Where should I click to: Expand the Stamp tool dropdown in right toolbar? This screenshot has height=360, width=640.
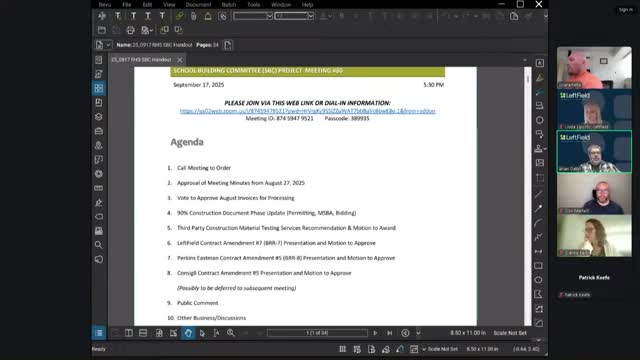(545, 149)
